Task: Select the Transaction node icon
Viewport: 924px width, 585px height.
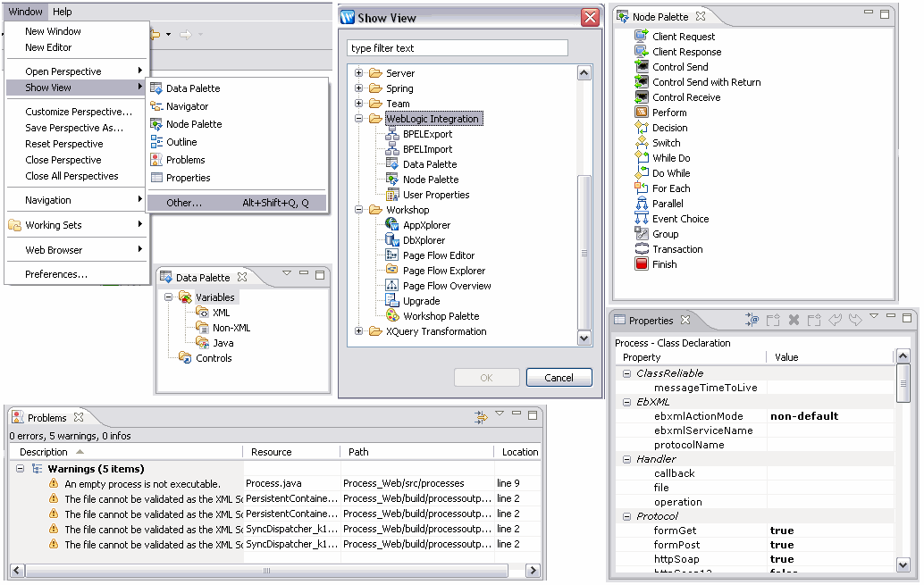Action: (x=641, y=249)
